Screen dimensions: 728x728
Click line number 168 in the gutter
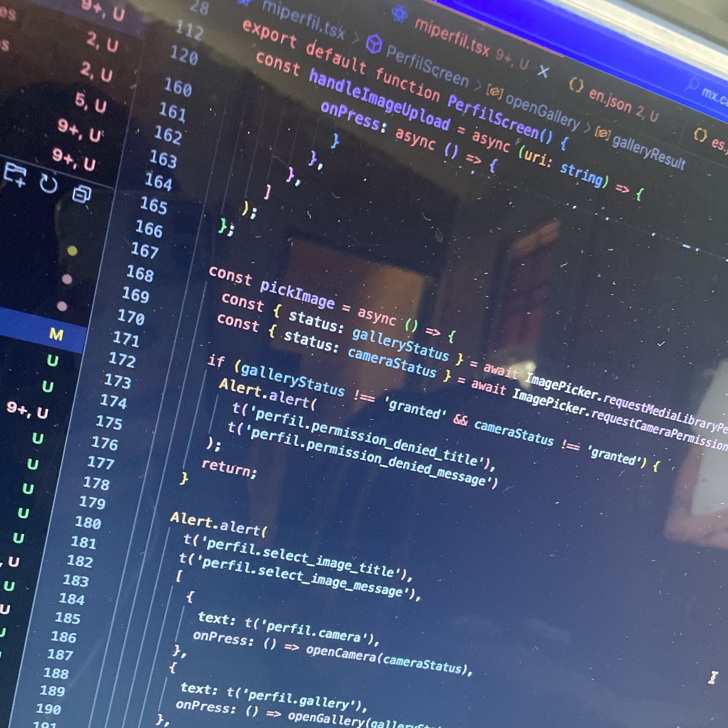[140, 274]
